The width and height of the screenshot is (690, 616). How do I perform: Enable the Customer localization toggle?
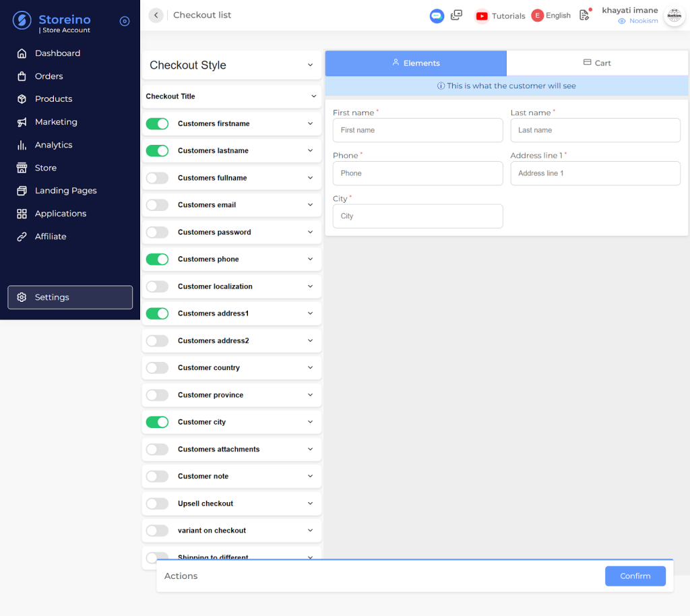(157, 286)
